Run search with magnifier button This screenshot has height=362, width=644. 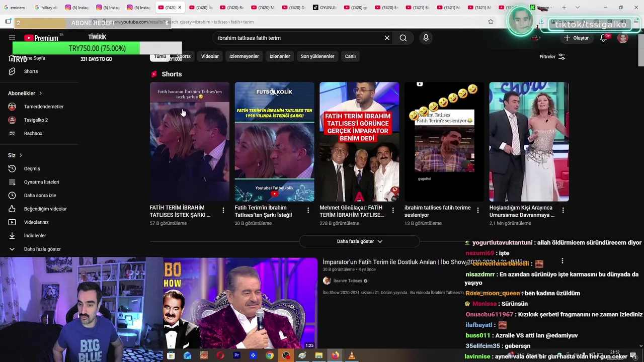coord(403,38)
